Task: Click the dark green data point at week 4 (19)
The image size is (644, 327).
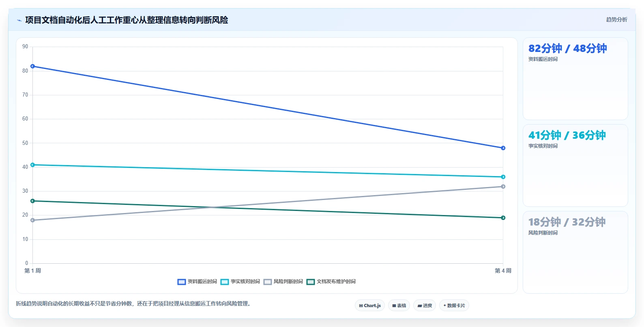Action: tap(503, 218)
